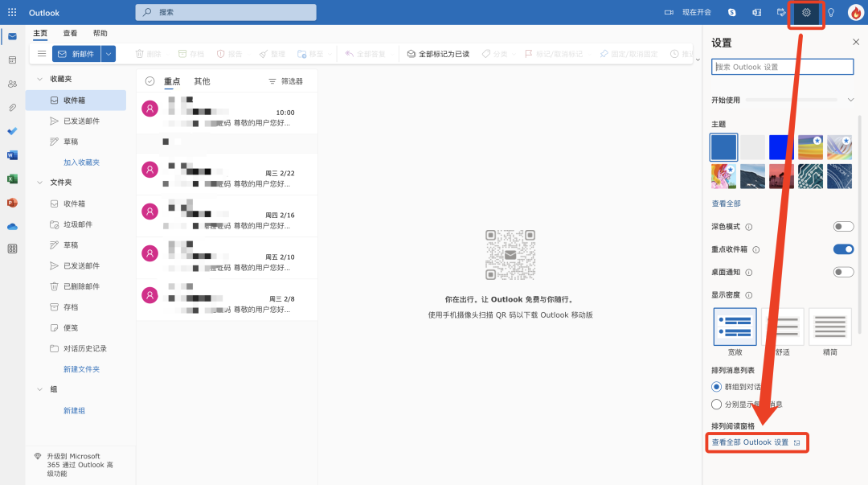Open PowerPoint from the left app sidebar

point(11,202)
